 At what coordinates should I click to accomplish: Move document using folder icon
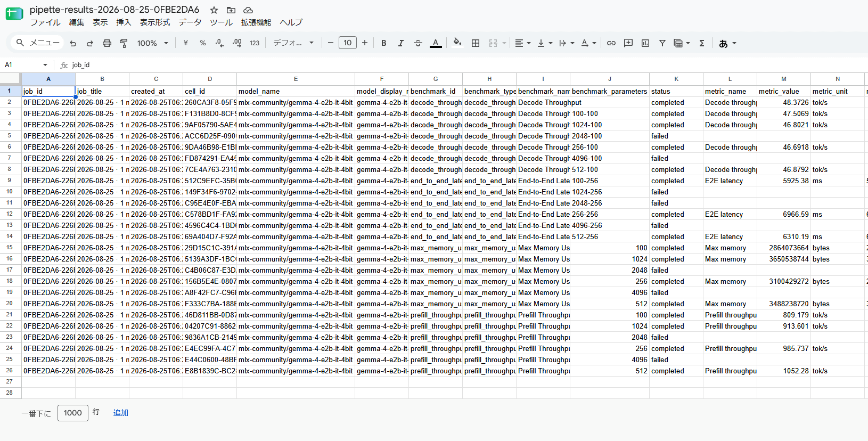tap(231, 10)
